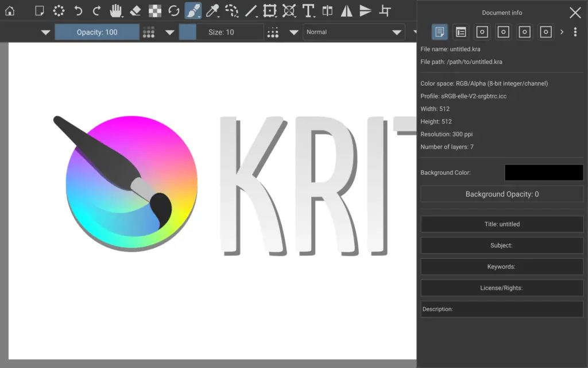588x368 pixels.
Task: Click the Undo arrow
Action: (x=78, y=11)
